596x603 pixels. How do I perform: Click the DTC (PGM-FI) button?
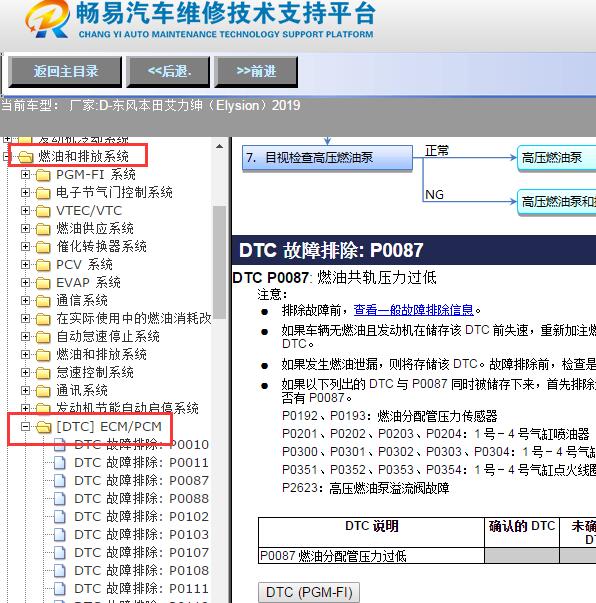tap(309, 593)
